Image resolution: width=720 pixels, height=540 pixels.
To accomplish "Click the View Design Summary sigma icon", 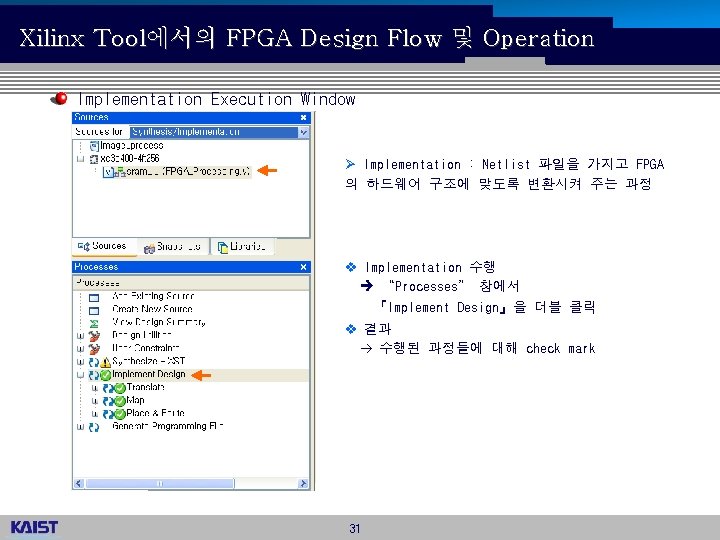I will coord(94,323).
